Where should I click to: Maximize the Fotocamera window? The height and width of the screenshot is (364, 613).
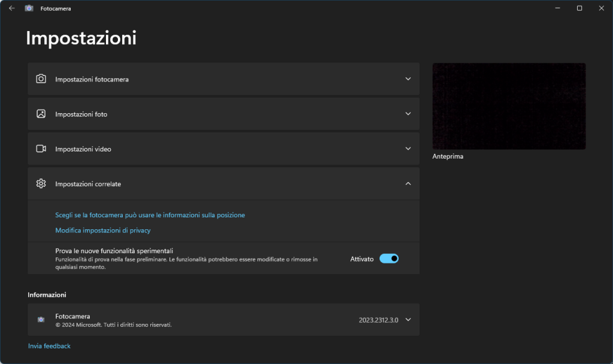[579, 8]
